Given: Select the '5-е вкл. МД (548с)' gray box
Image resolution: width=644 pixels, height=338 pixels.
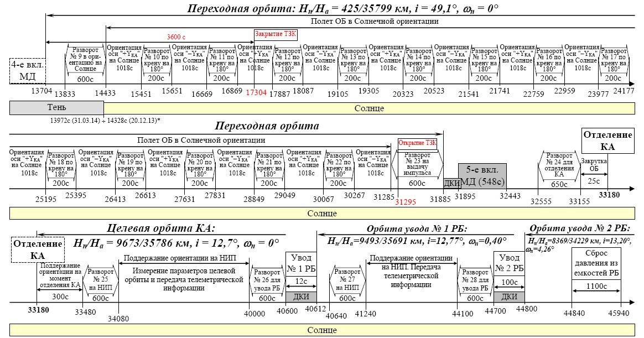Looking at the screenshot, I should [482, 176].
